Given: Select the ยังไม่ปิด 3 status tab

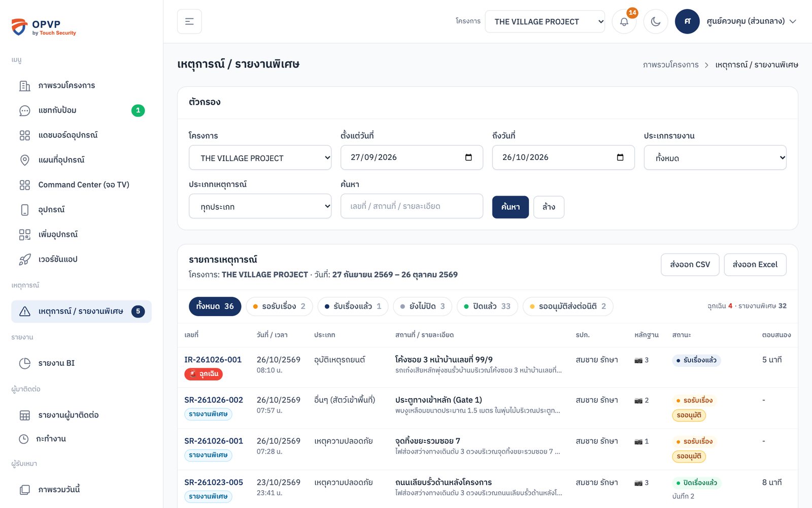Looking at the screenshot, I should tap(422, 306).
